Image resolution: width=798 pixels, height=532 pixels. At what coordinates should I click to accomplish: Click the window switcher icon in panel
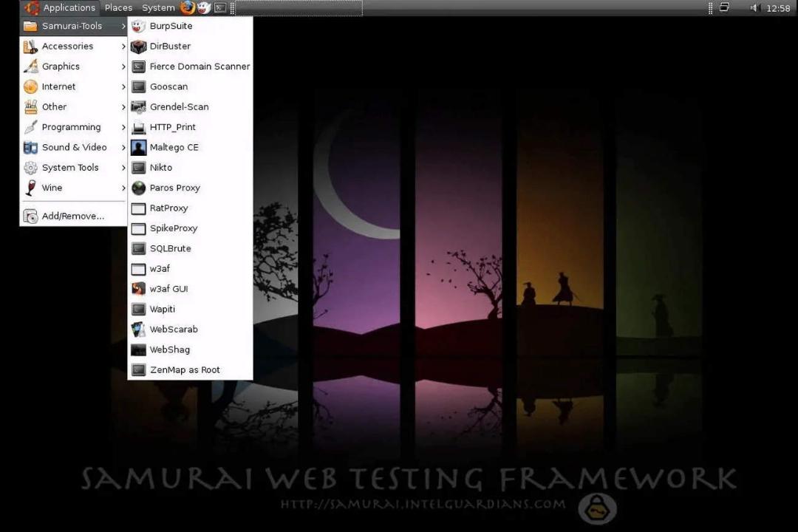[724, 7]
